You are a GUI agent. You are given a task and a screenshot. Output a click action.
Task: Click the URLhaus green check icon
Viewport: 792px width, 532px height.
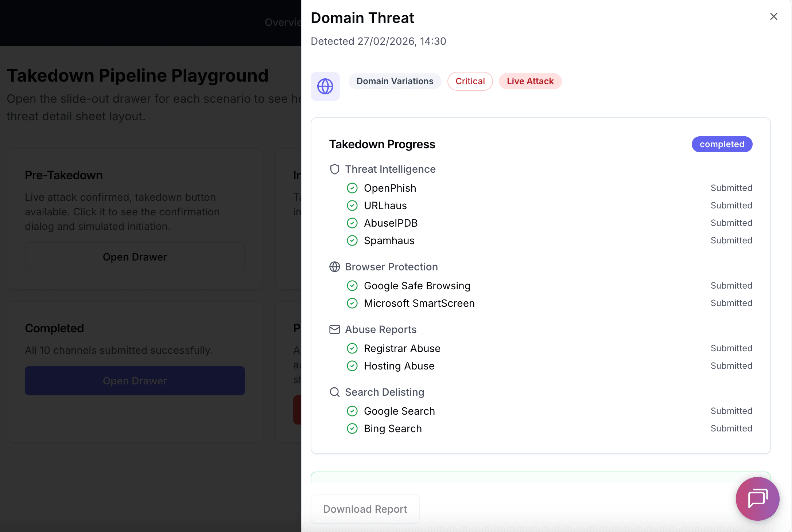click(352, 206)
